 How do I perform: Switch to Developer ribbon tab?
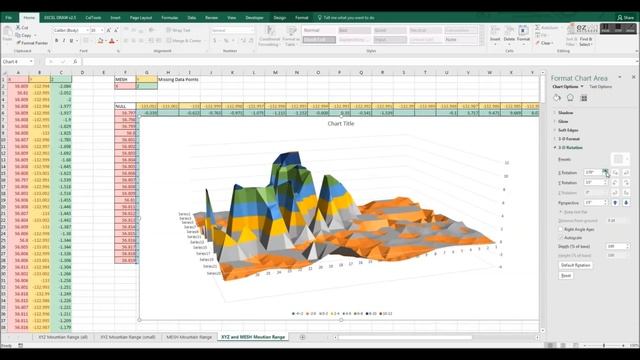[x=255, y=18]
